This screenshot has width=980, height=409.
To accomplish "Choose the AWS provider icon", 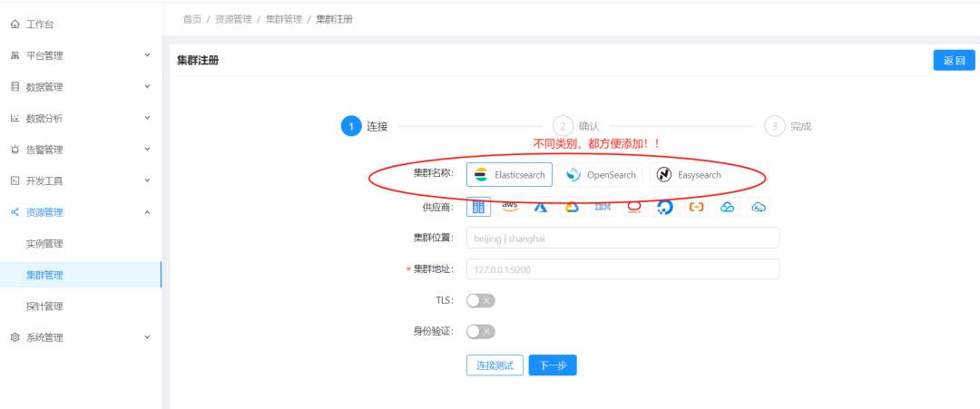I will [510, 207].
